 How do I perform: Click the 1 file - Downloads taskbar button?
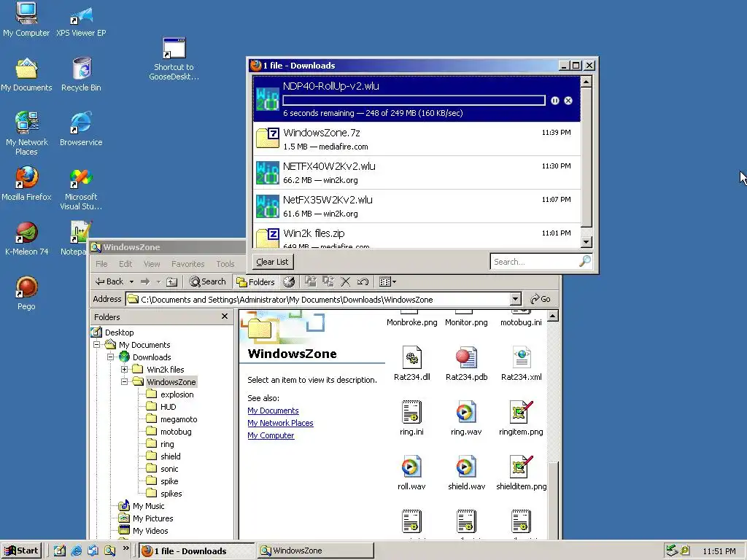click(198, 551)
